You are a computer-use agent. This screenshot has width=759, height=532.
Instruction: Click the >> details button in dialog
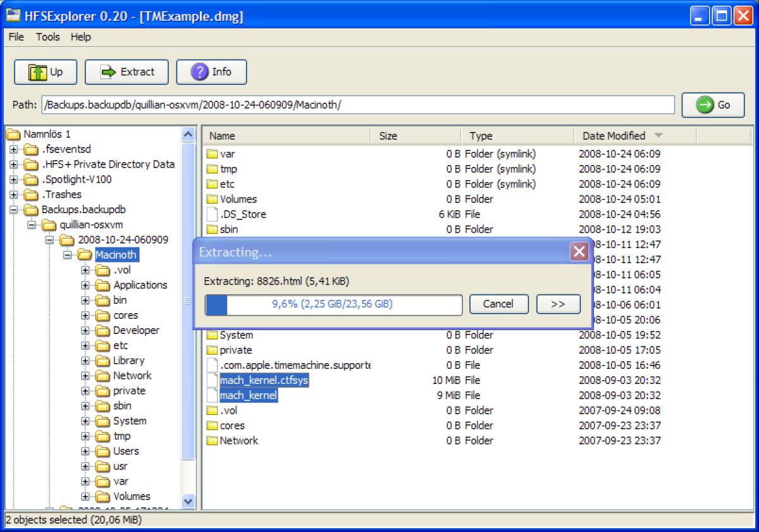pos(558,304)
